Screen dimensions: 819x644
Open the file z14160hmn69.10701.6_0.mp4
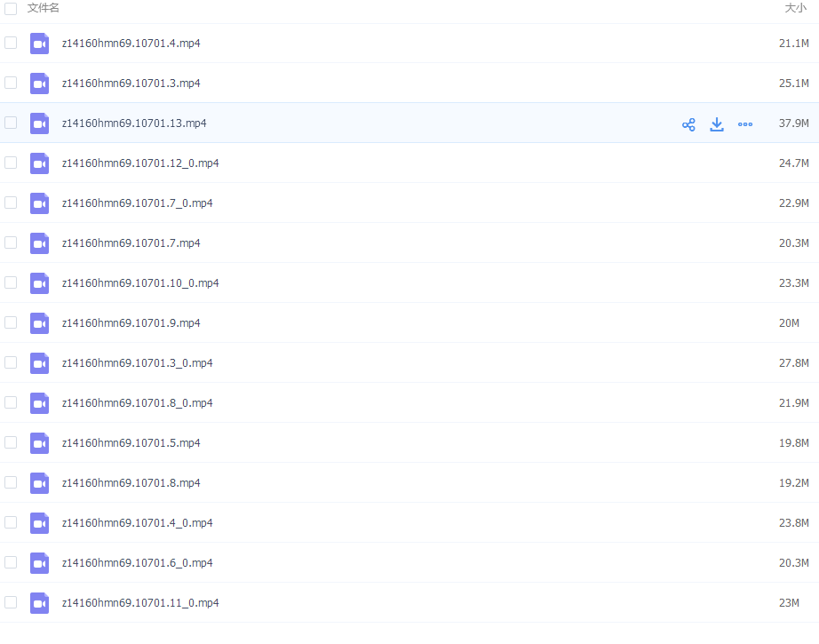(x=138, y=563)
